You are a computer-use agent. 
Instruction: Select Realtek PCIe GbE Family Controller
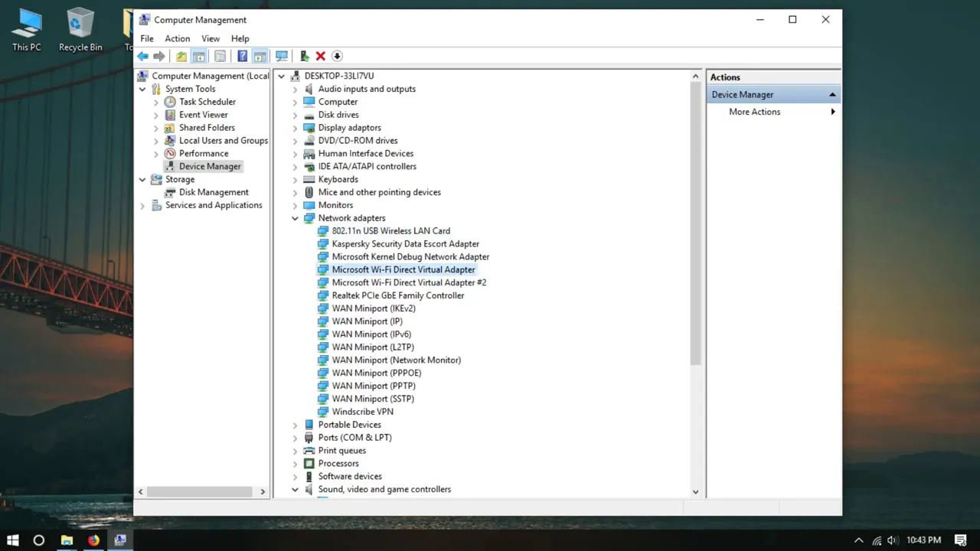(x=398, y=295)
